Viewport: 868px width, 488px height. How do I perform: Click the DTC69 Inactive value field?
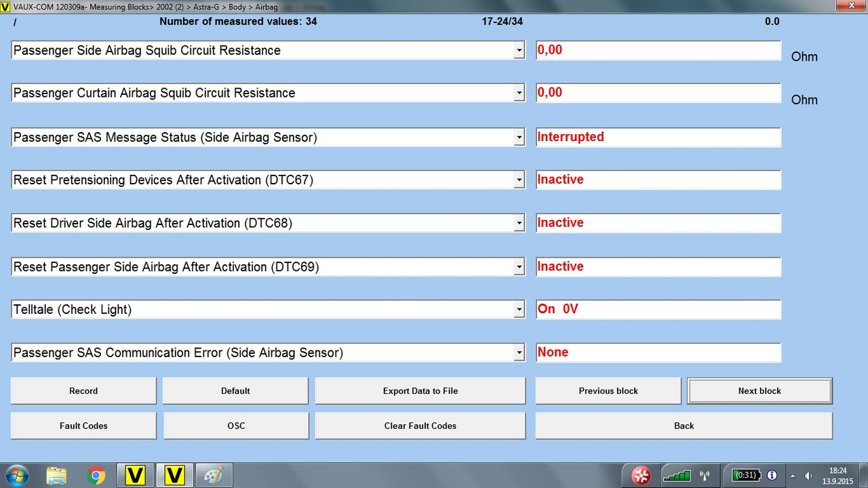[658, 267]
